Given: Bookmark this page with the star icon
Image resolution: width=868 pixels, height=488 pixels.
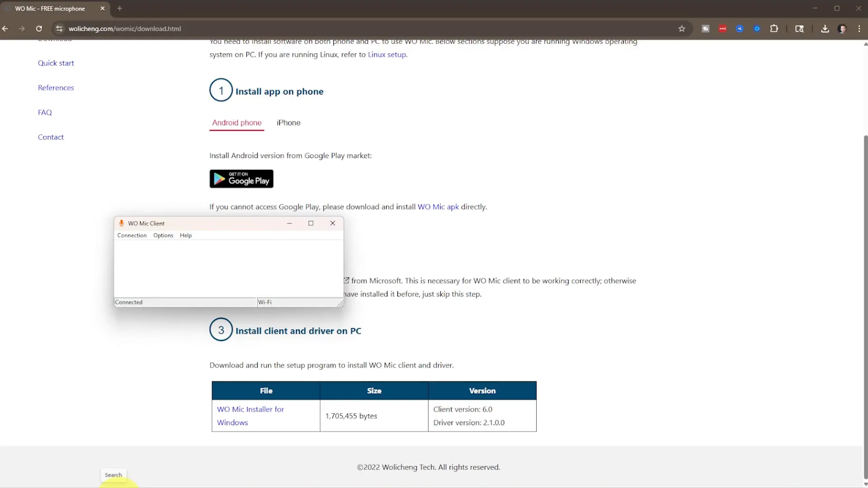Looking at the screenshot, I should pos(682,28).
